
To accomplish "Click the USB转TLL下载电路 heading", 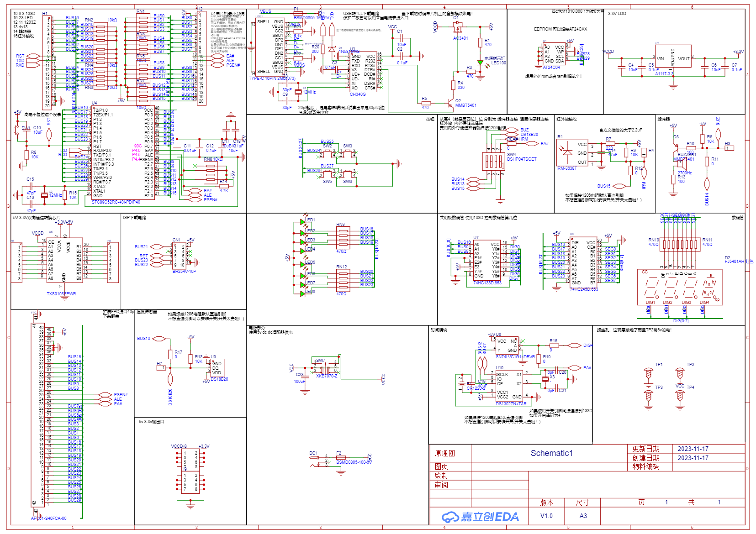I will tap(361, 14).
